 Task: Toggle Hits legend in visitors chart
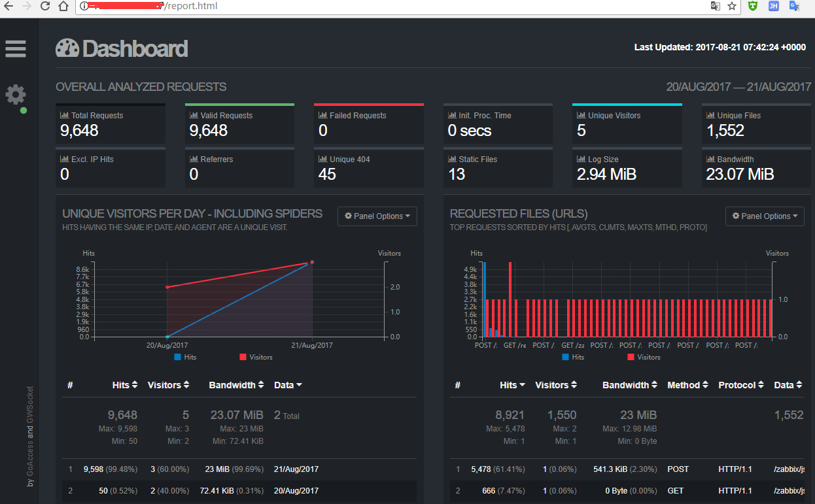pyautogui.click(x=185, y=357)
